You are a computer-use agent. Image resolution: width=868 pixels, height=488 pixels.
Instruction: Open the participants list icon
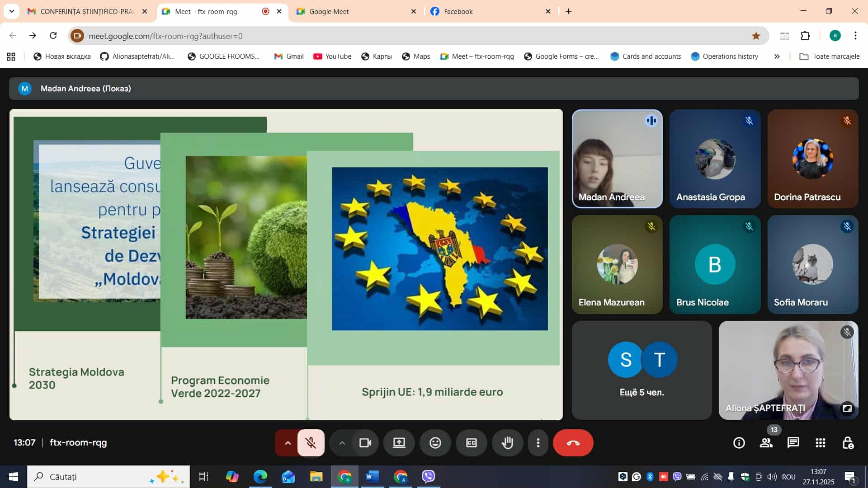tap(766, 443)
